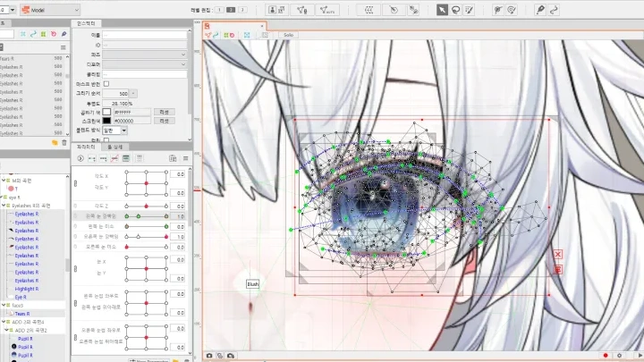
Task: Click the first circular arrow parameter toolbar icon
Action: click(80, 158)
